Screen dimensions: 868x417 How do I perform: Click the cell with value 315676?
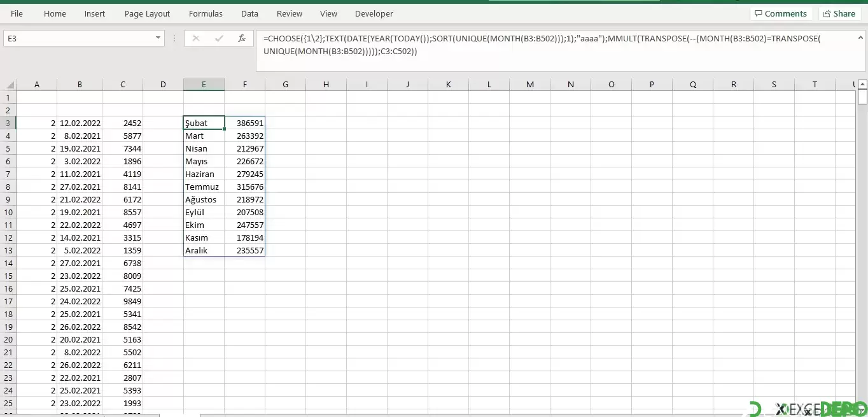click(x=245, y=187)
